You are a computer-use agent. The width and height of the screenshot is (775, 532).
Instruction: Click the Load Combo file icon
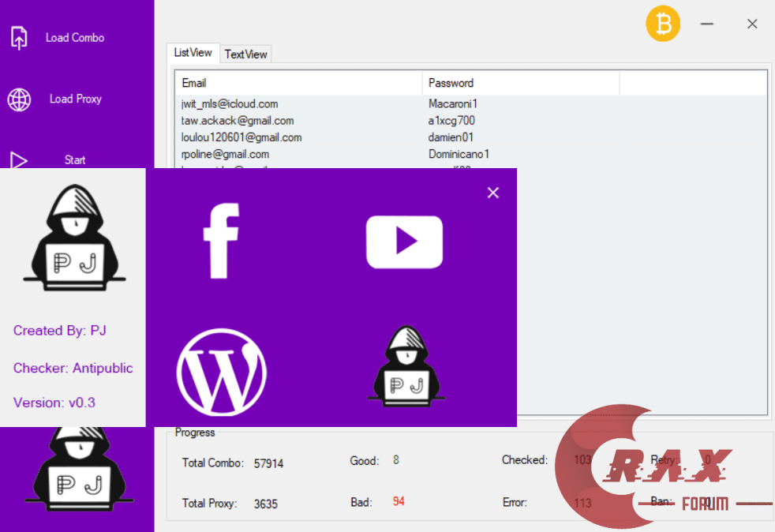point(19,38)
